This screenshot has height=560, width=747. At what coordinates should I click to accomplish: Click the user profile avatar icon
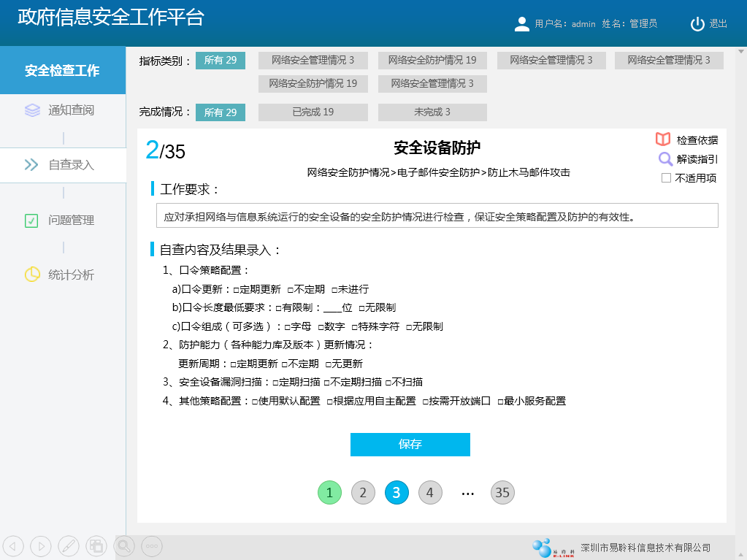click(522, 24)
